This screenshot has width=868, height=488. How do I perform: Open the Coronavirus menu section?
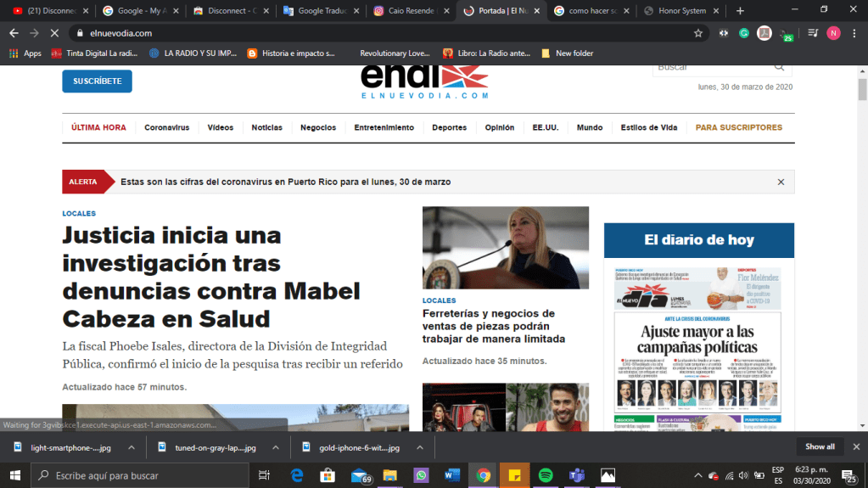pyautogui.click(x=166, y=127)
